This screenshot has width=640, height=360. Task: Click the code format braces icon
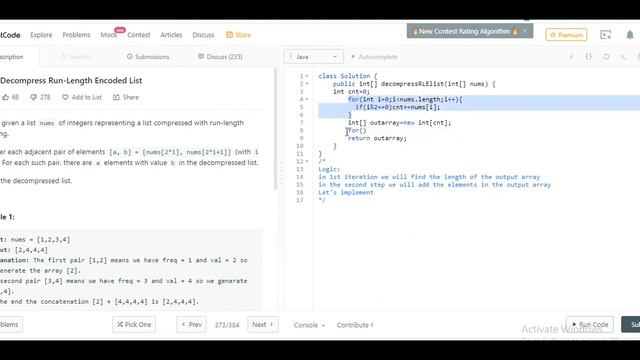pyautogui.click(x=588, y=57)
